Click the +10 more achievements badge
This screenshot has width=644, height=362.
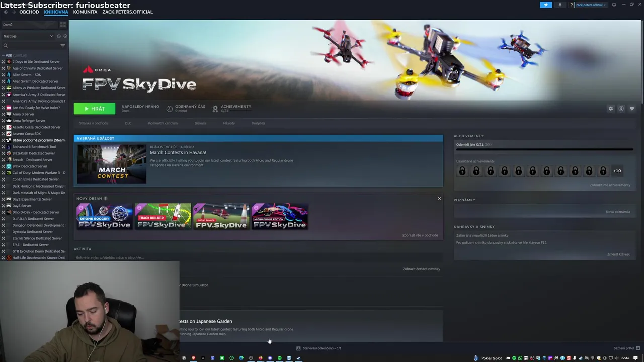tap(617, 171)
